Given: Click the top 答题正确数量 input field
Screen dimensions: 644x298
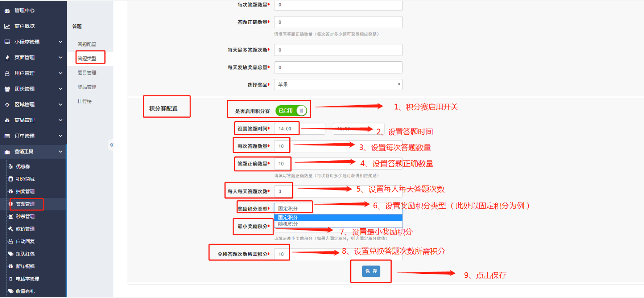Looking at the screenshot, I should tap(338, 22).
